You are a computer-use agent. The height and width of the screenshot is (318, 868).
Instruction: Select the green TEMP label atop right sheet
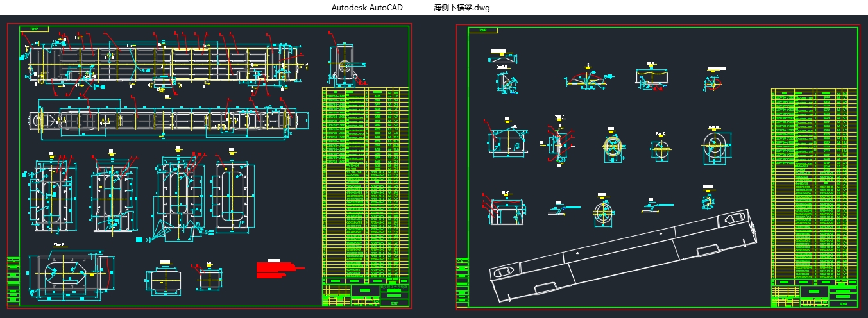[483, 30]
